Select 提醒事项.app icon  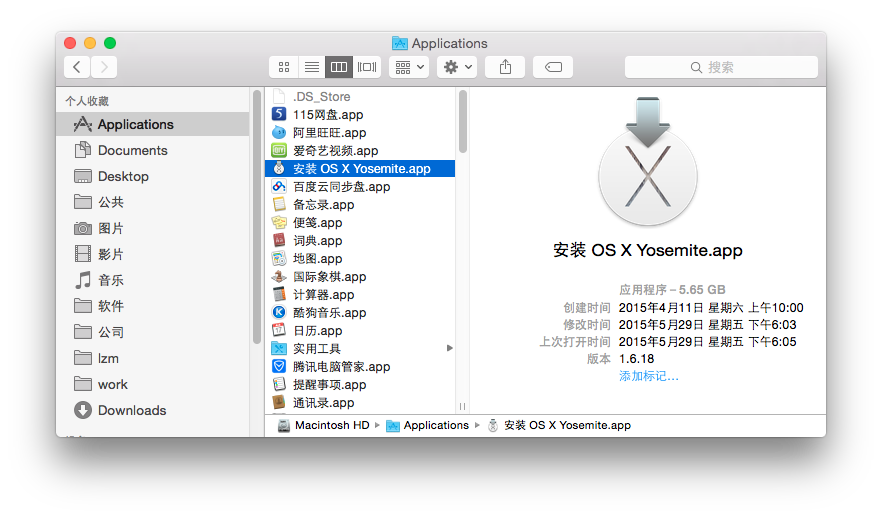(279, 384)
